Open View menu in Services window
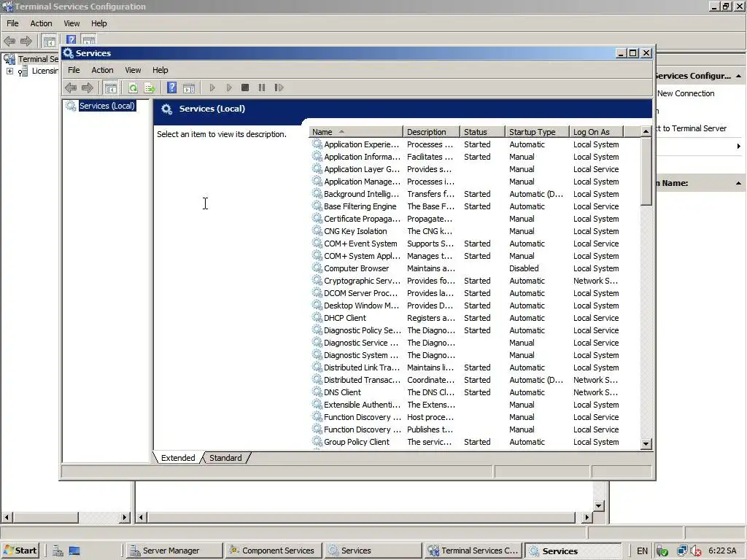This screenshot has width=747, height=560. click(x=133, y=70)
